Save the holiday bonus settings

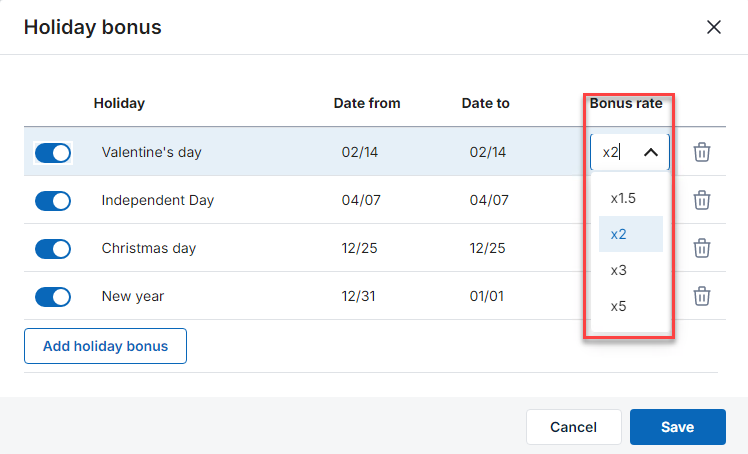point(677,427)
